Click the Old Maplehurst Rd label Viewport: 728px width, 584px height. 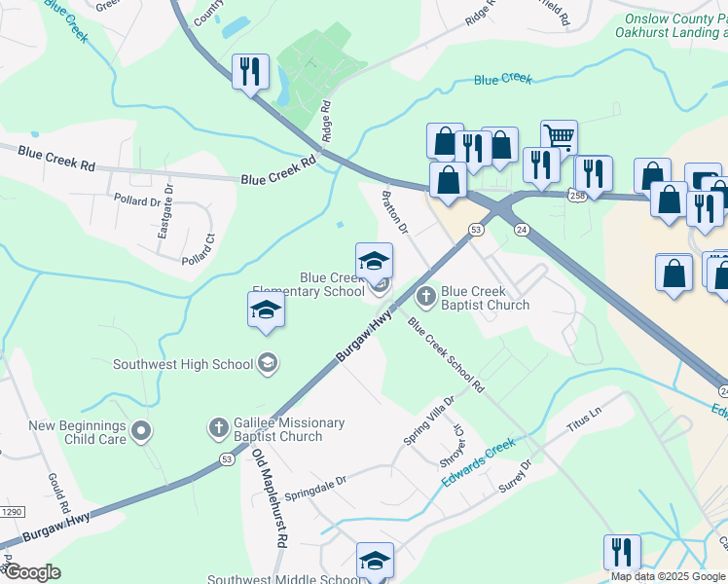271,497
